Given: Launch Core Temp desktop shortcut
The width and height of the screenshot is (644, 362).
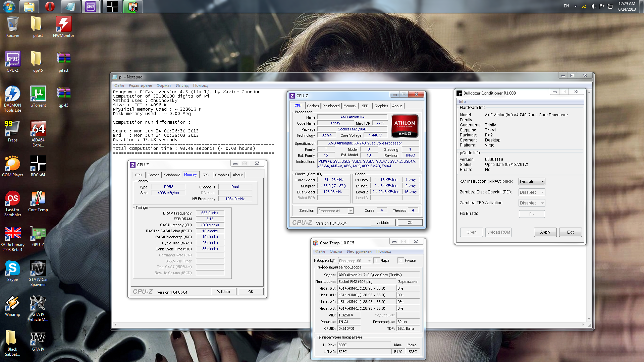Looking at the screenshot, I should [38, 201].
